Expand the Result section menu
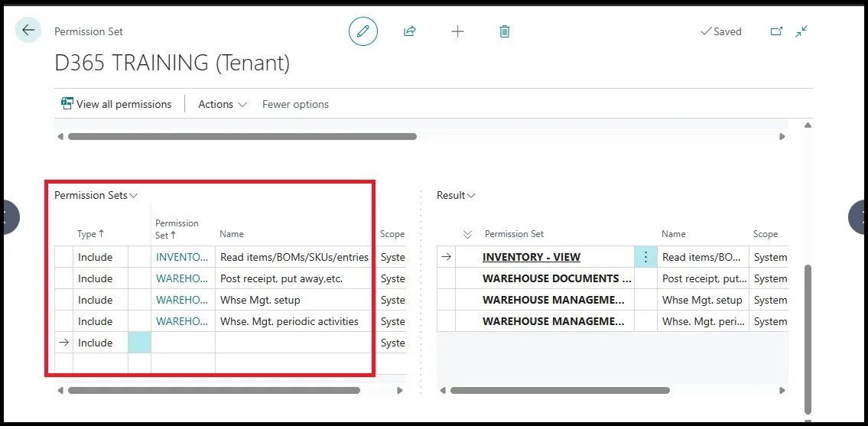The width and height of the screenshot is (868, 426). [456, 195]
